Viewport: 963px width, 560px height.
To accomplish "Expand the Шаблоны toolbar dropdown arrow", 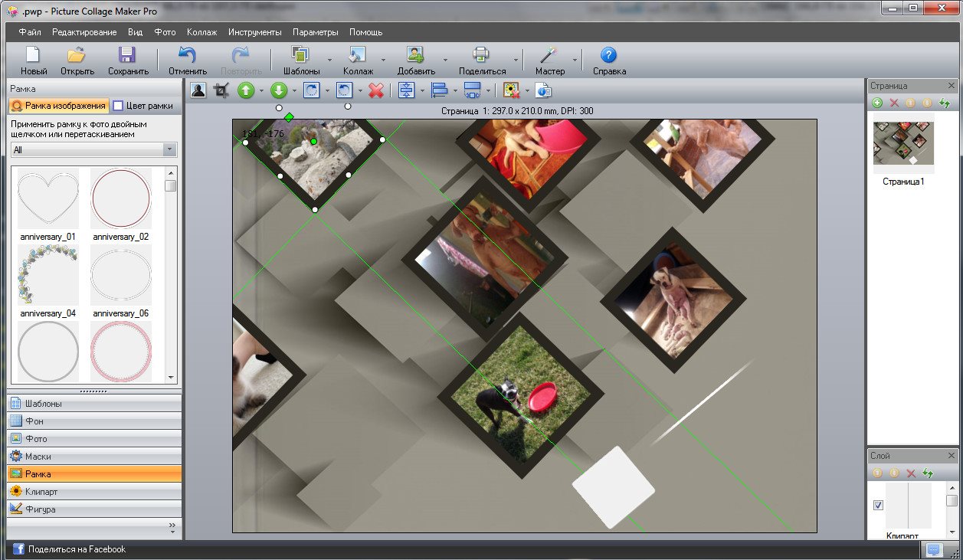I will click(x=329, y=61).
